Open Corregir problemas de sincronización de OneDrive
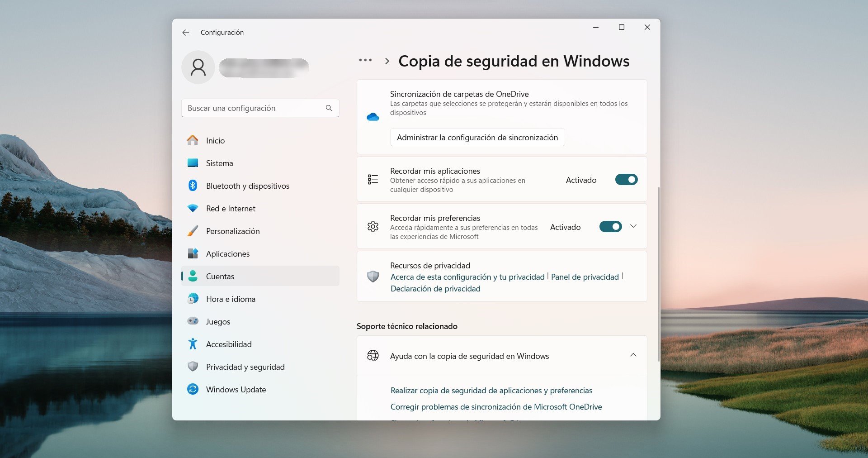 click(496, 406)
